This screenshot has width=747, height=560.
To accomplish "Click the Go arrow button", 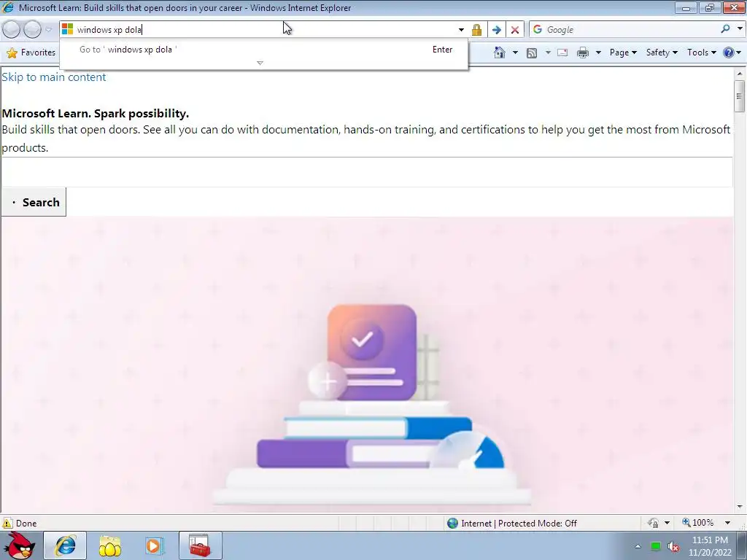I will coord(496,29).
